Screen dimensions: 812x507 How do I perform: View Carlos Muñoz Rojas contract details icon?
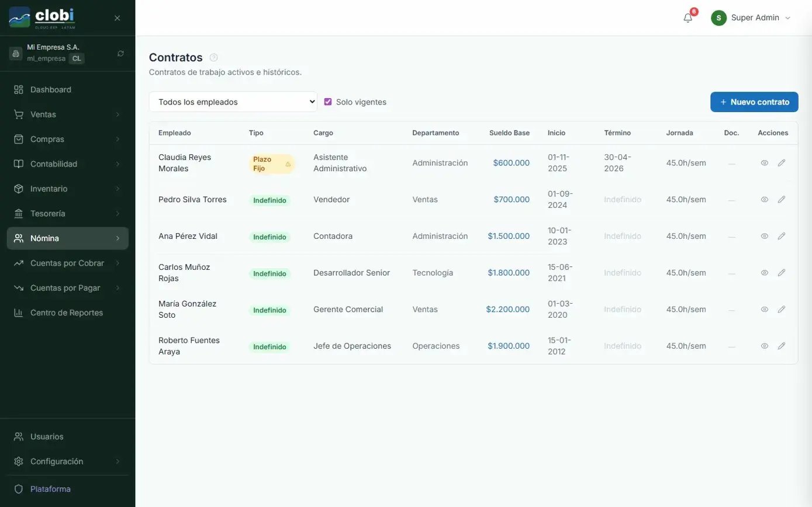pos(764,273)
